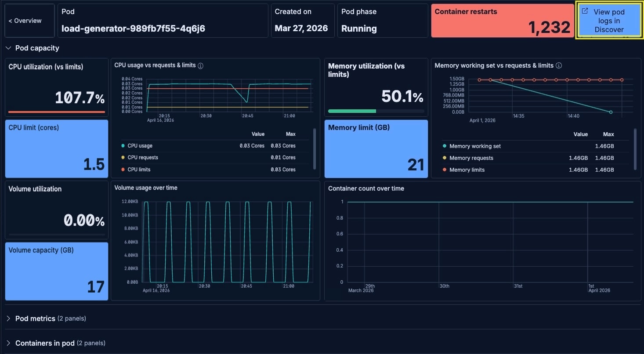Click "< Overview" to go back
The image size is (644, 354).
tap(26, 20)
